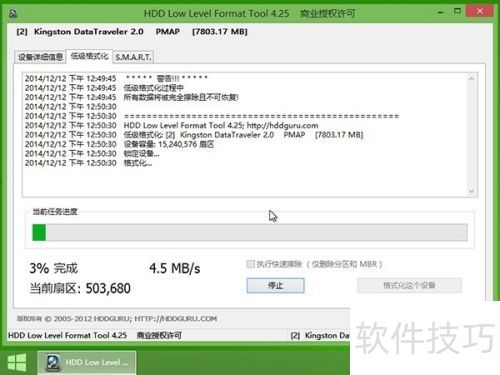Click status bar text HDD Low Level Format Tool 4.25
This screenshot has width=500, height=375.
click(67, 335)
